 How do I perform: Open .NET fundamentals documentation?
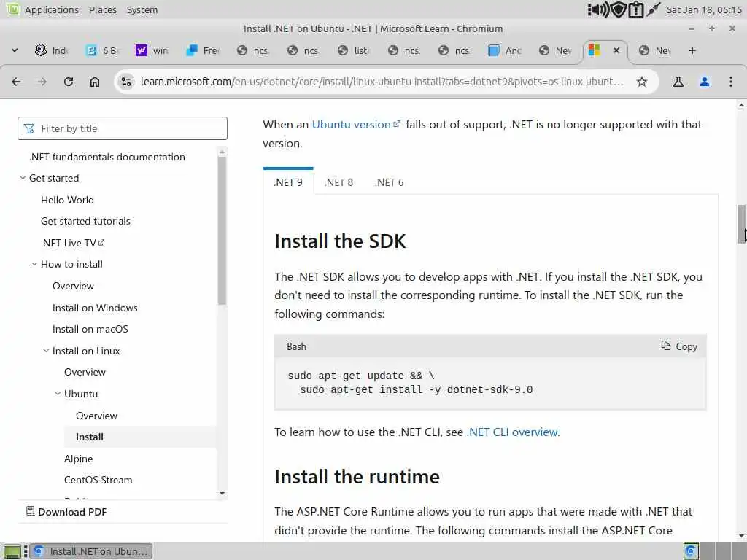pyautogui.click(x=107, y=157)
